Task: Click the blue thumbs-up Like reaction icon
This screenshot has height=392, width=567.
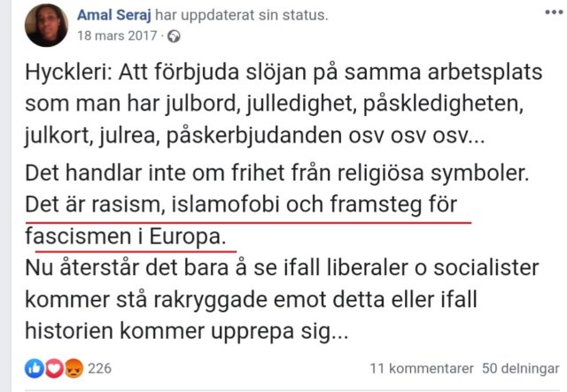Action: point(35,368)
